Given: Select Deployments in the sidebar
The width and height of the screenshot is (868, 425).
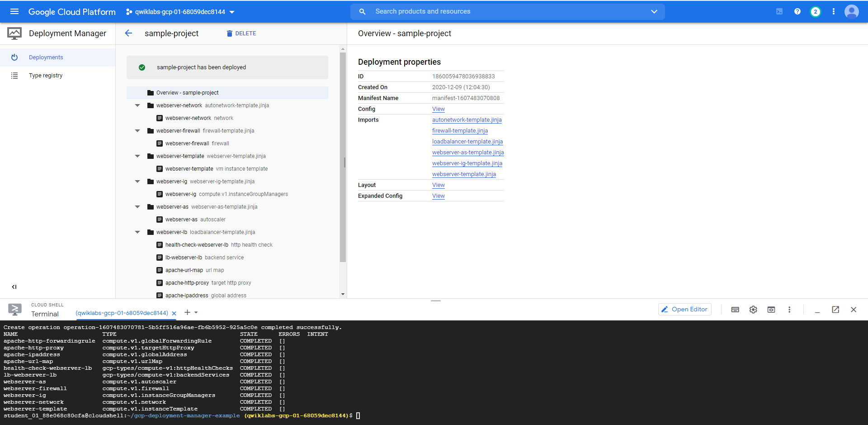Looking at the screenshot, I should tap(57, 57).
